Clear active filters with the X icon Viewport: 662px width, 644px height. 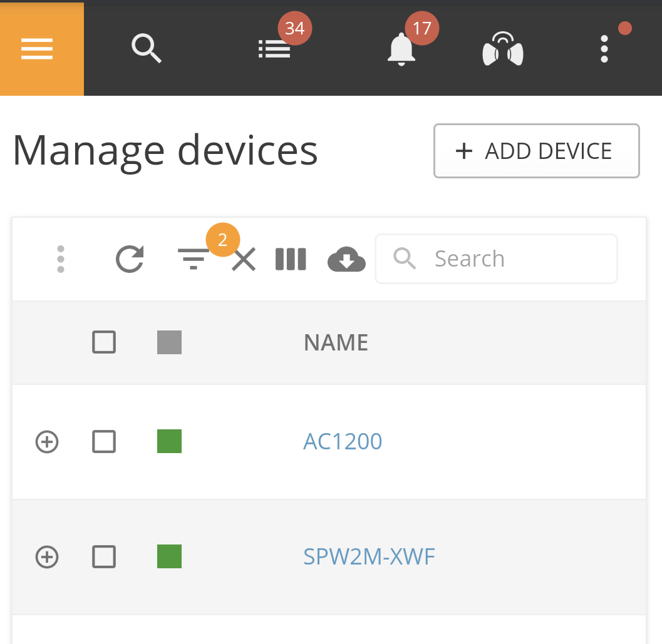point(244,258)
